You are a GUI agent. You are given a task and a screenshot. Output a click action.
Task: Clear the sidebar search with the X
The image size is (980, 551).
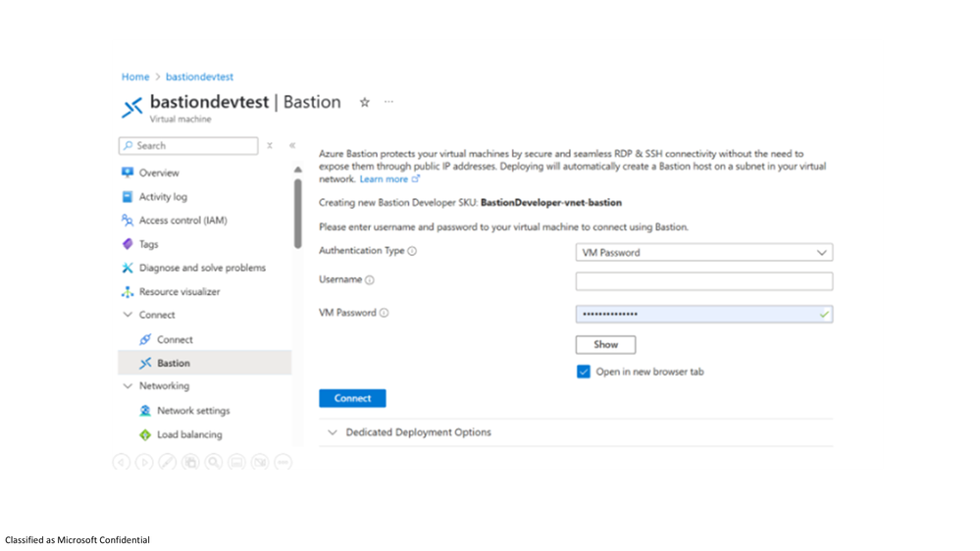(270, 145)
